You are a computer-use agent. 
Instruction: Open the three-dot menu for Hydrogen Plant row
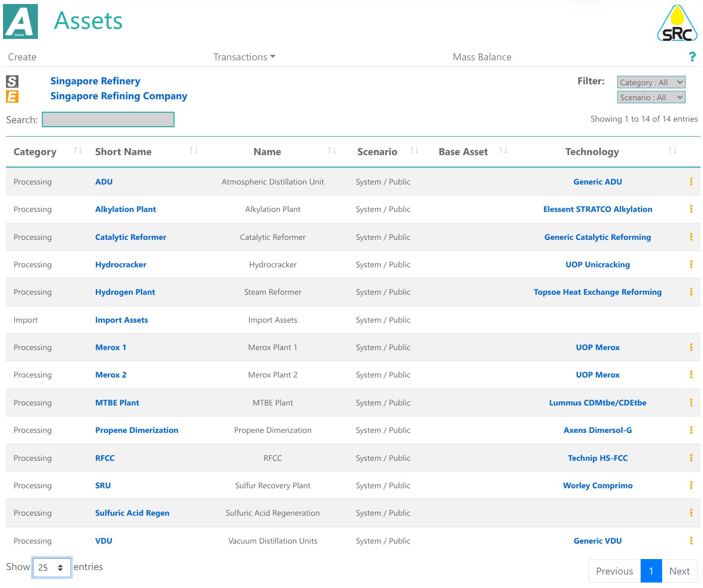(x=691, y=292)
